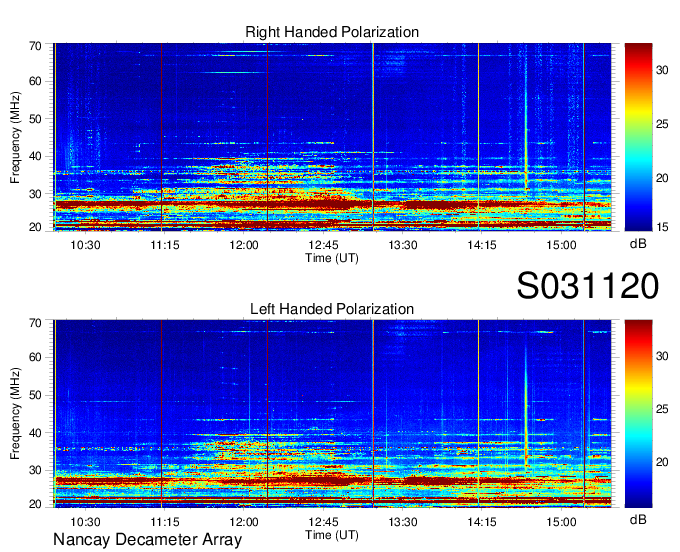Click the '10:30' tick on bottom plot
The image size is (680, 552).
point(85,522)
